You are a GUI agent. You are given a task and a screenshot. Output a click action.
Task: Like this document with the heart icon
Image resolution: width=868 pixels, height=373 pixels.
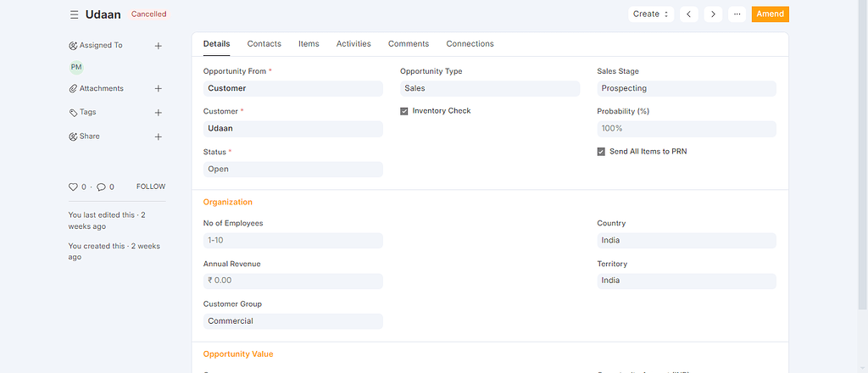pyautogui.click(x=74, y=187)
